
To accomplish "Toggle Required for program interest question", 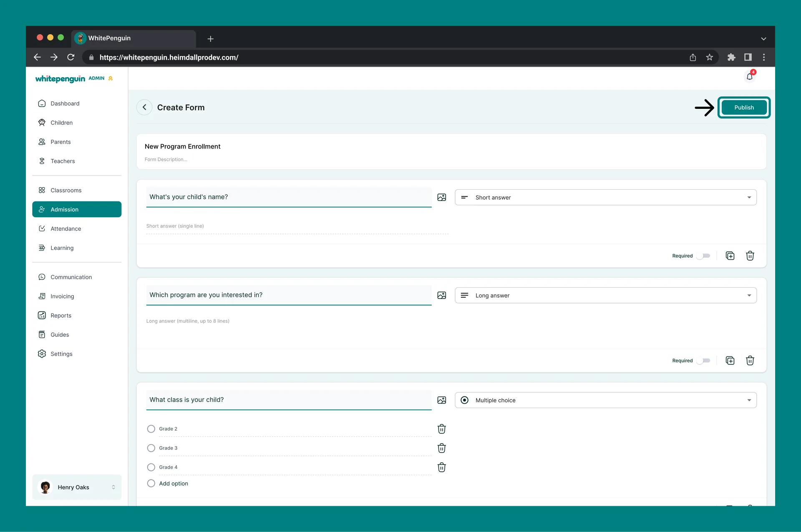I will 703,360.
